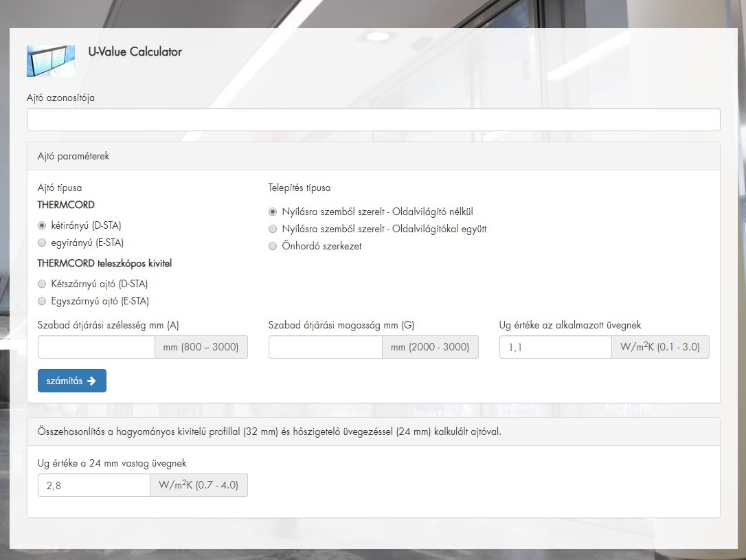Select egyirányú (E-STA) door type

[x=42, y=243]
